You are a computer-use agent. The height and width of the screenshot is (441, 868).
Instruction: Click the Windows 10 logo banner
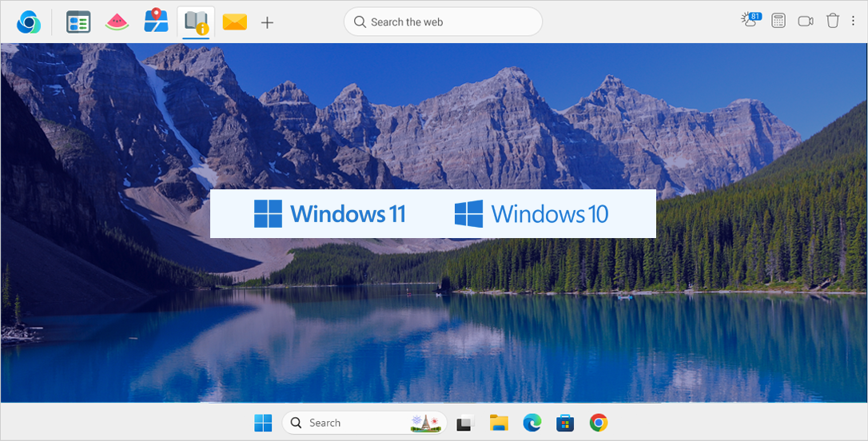[532, 213]
